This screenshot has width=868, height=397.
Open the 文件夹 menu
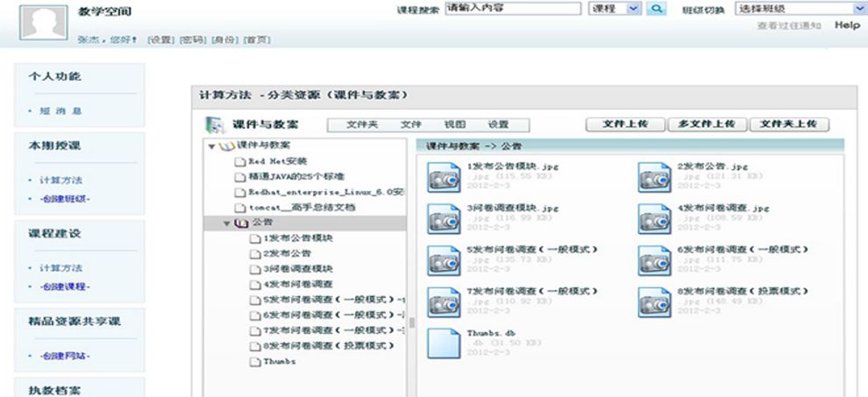coord(362,124)
